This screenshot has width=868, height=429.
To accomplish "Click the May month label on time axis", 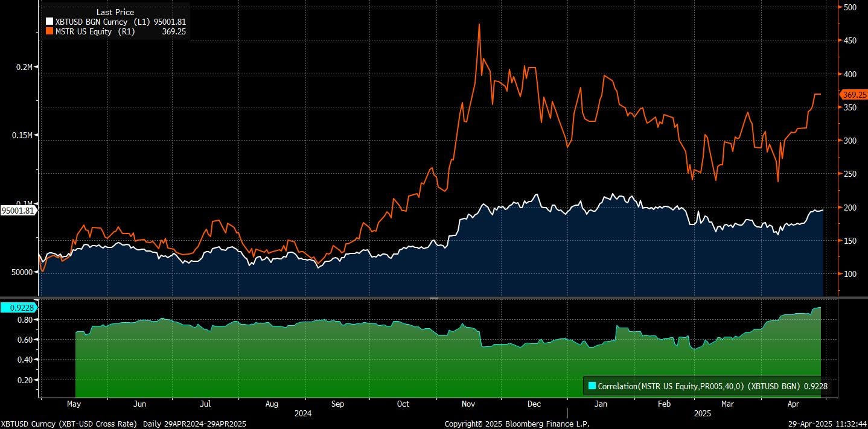I will point(73,404).
